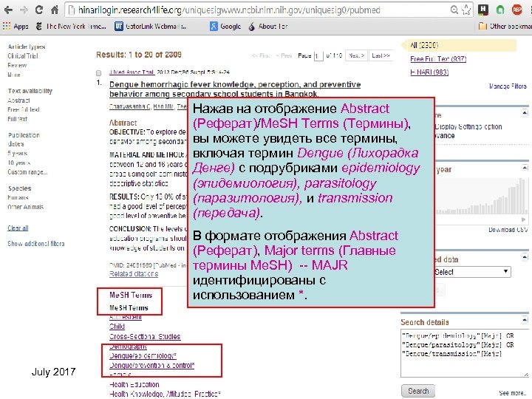Expand More article types
The width and height of the screenshot is (532, 399).
[14, 75]
